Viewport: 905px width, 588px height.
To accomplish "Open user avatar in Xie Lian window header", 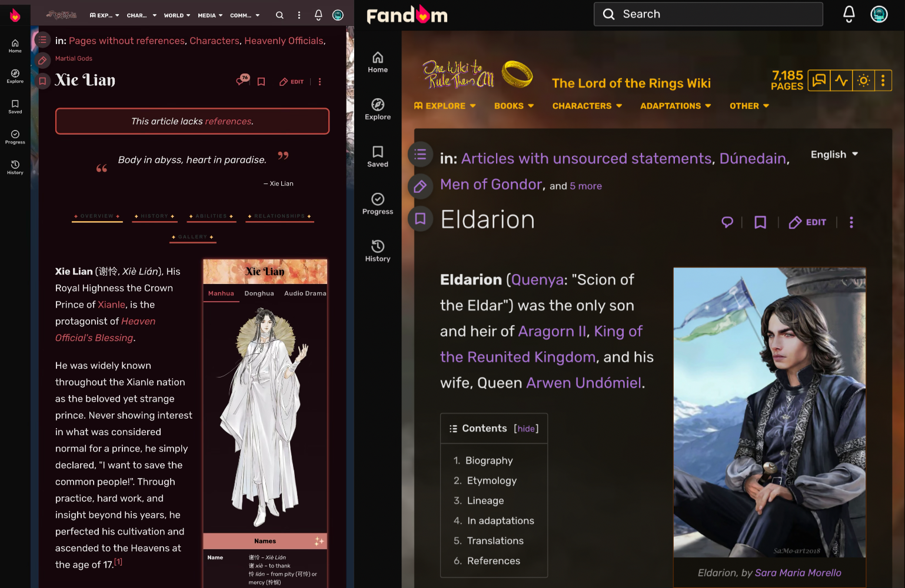I will coord(338,15).
